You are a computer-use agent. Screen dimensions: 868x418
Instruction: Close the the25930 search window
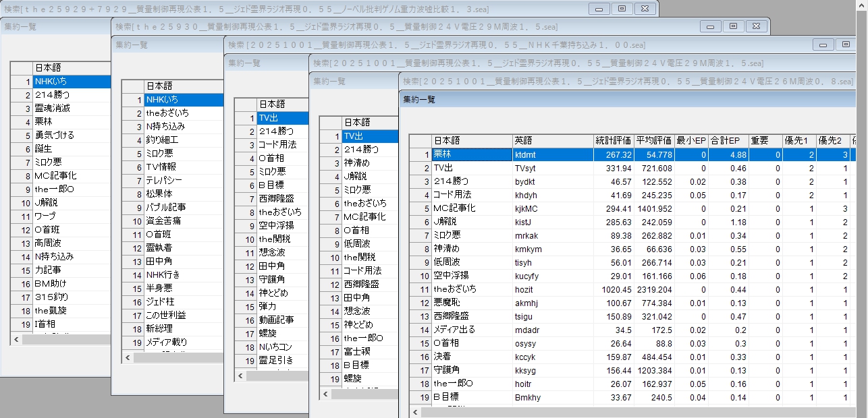tap(757, 26)
